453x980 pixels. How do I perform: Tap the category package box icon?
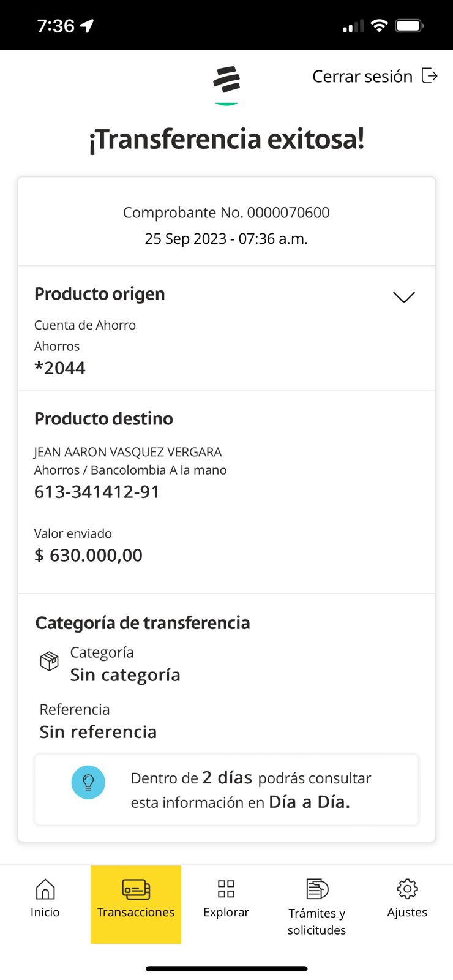tap(49, 661)
